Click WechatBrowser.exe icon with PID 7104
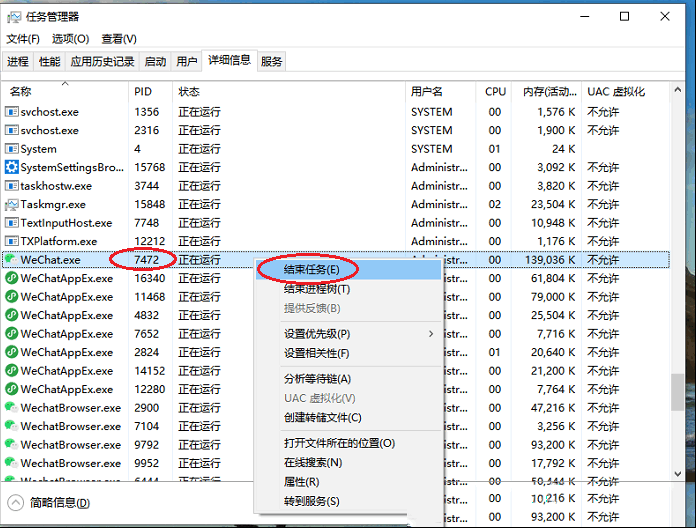Viewport: 696px width, 528px height. pos(11,426)
